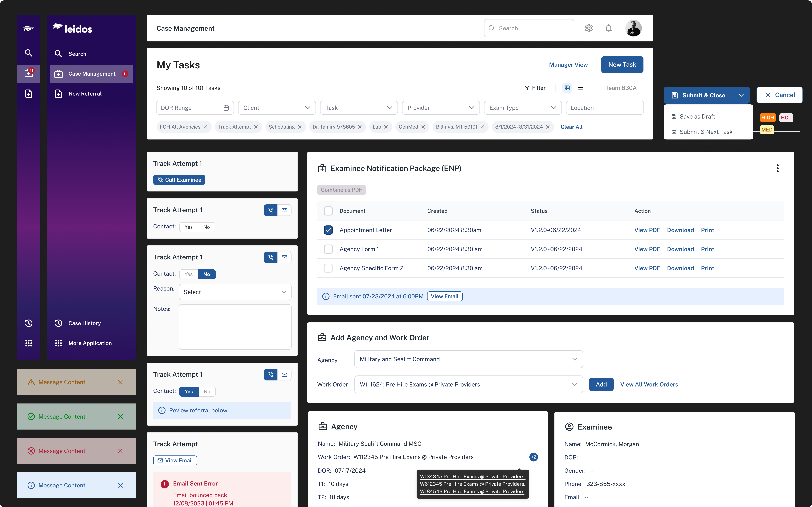Click email icon in Review referral card
The image size is (812, 507).
(x=284, y=375)
